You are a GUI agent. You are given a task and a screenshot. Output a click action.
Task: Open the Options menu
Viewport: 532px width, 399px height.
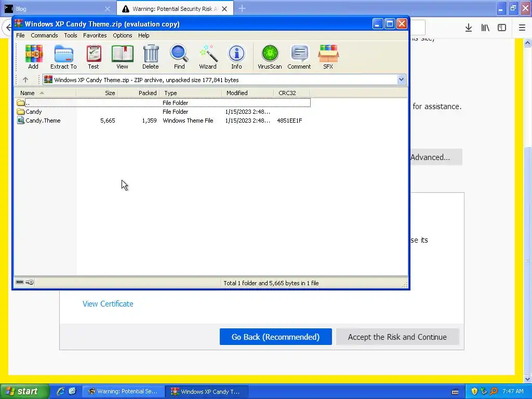tap(123, 35)
